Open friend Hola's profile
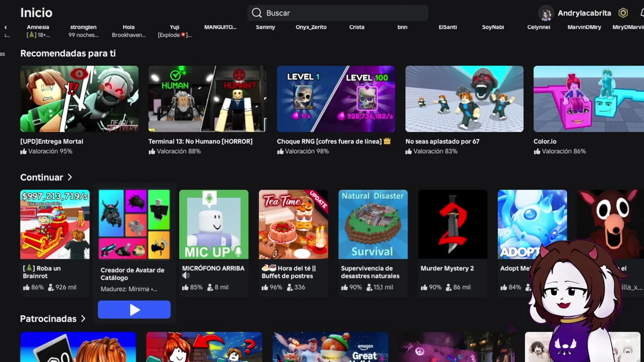 (x=129, y=27)
